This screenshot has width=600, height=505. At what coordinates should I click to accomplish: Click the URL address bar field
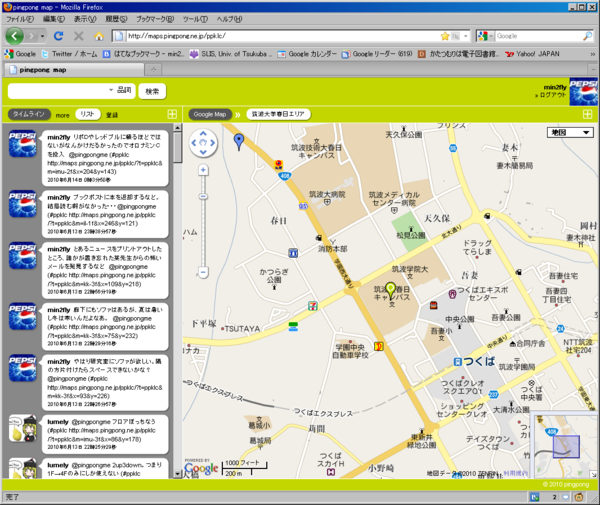tap(282, 36)
